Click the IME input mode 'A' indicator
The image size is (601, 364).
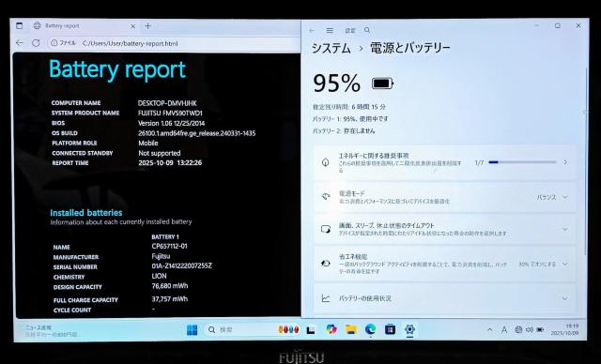504,329
